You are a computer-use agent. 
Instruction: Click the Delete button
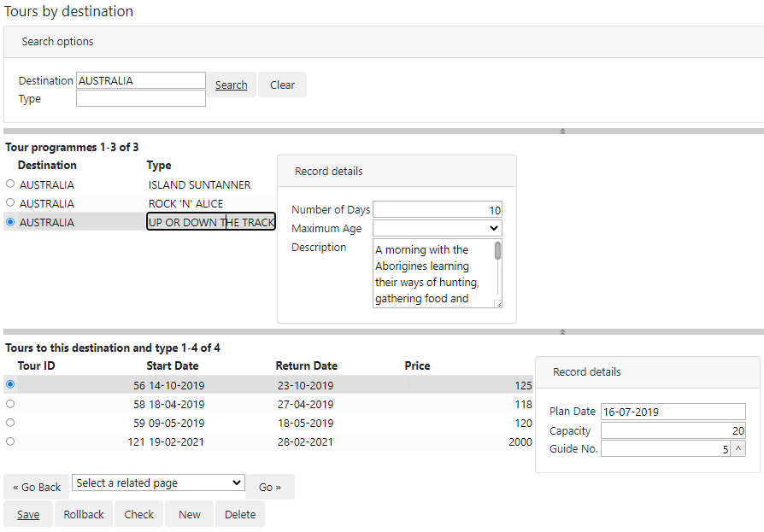(240, 514)
